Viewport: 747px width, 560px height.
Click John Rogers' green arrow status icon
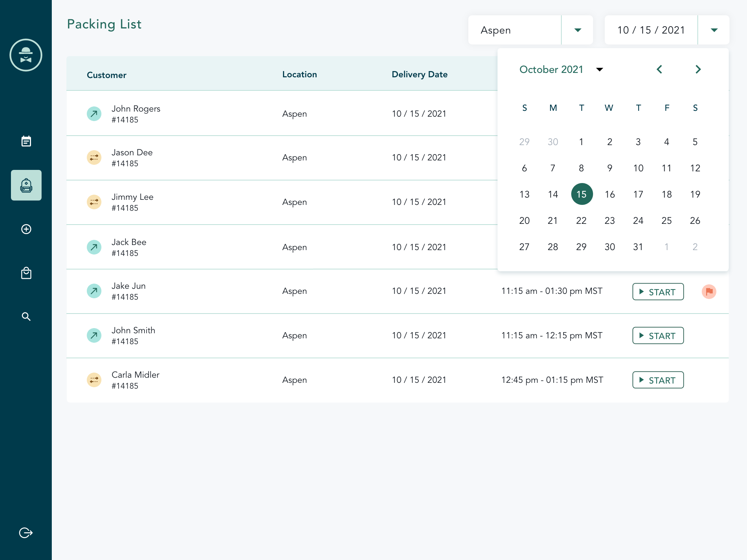click(94, 114)
